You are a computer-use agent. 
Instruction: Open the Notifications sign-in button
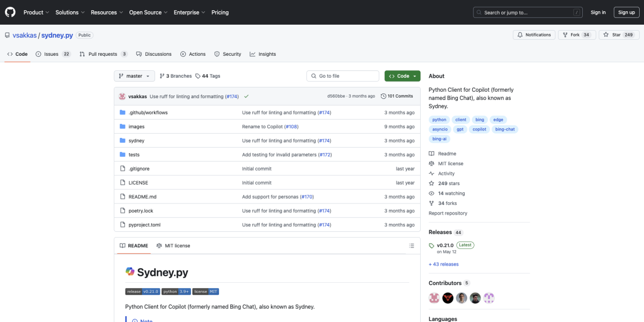(534, 35)
